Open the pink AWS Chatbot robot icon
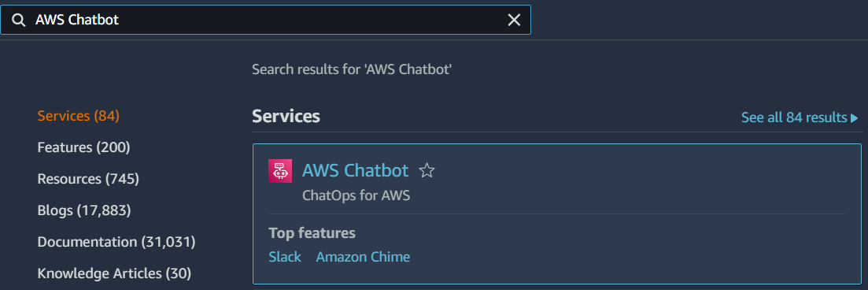This screenshot has width=868, height=290. [x=280, y=171]
